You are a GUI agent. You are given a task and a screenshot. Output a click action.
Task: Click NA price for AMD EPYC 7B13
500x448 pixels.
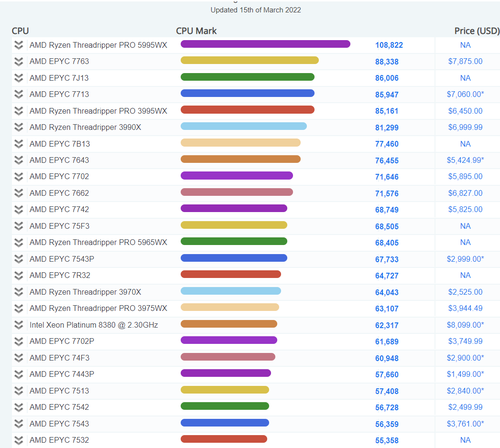pos(465,144)
